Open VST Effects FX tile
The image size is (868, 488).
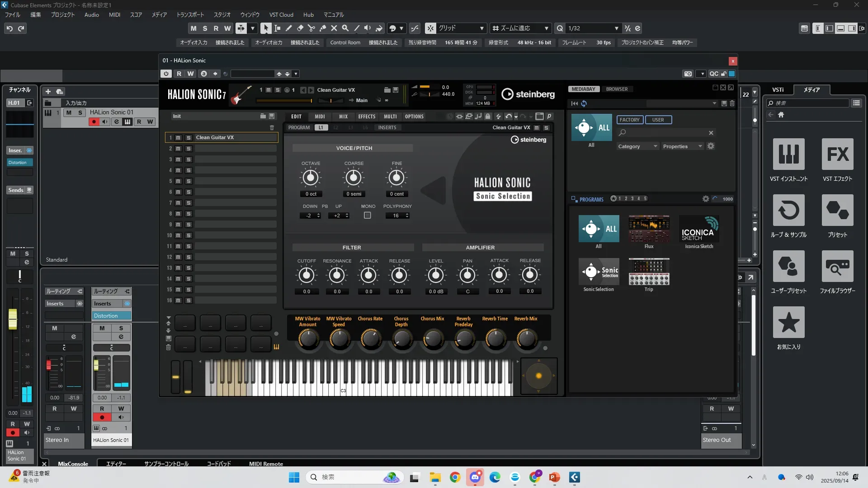(x=837, y=155)
